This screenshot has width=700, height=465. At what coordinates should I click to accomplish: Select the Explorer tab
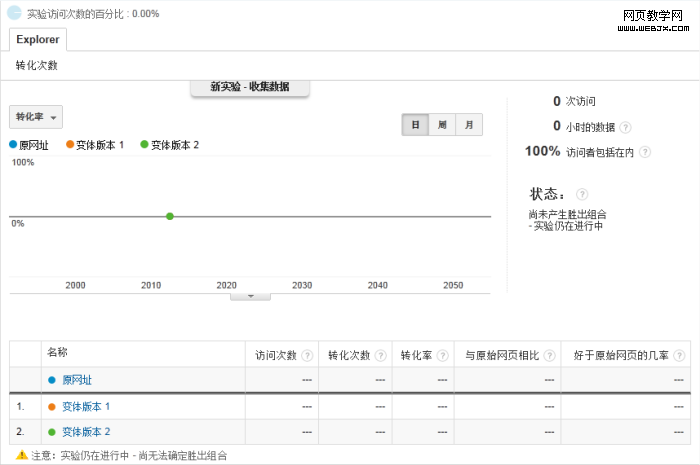pos(37,40)
